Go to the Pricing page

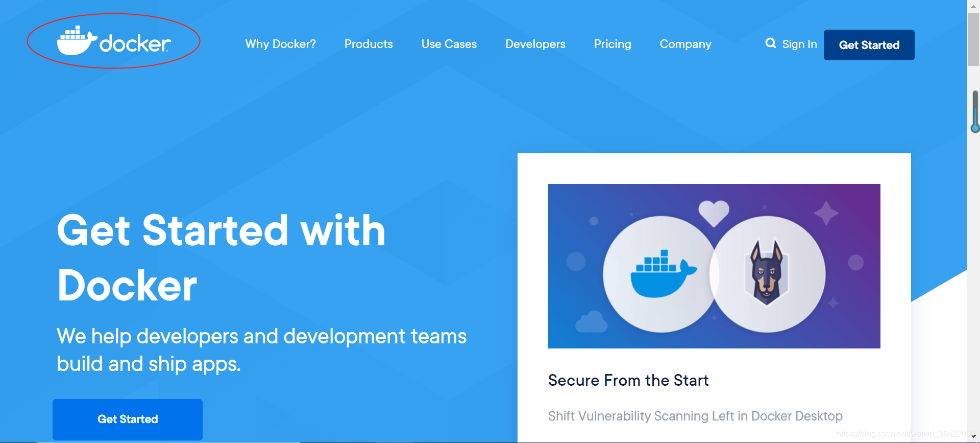612,44
